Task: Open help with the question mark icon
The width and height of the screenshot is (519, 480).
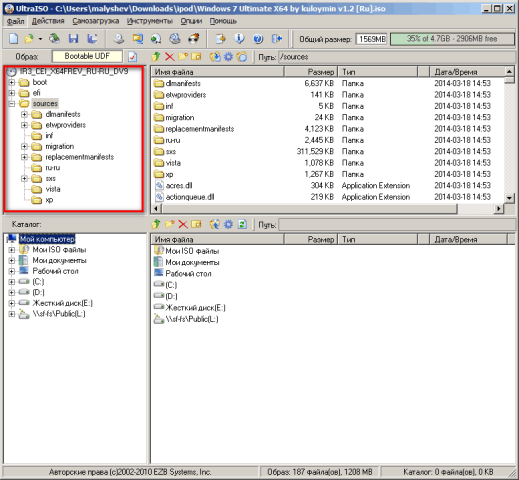Action: pos(258,39)
